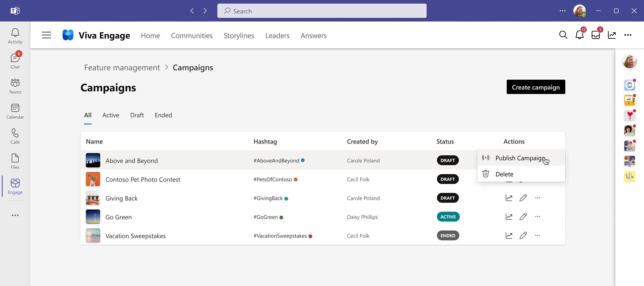Show more apps in Teams sidebar
The height and width of the screenshot is (286, 644).
coord(15,215)
